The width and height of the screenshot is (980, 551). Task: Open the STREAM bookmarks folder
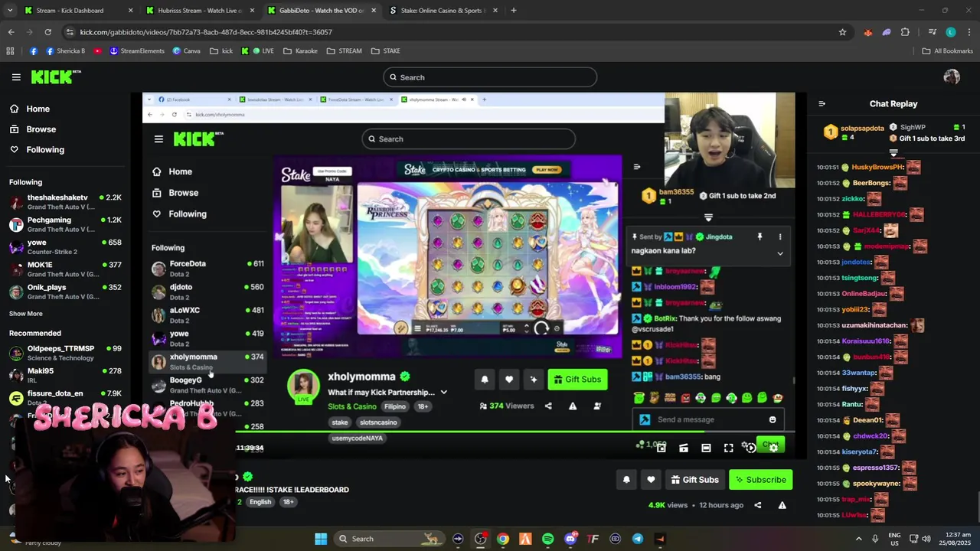point(344,51)
